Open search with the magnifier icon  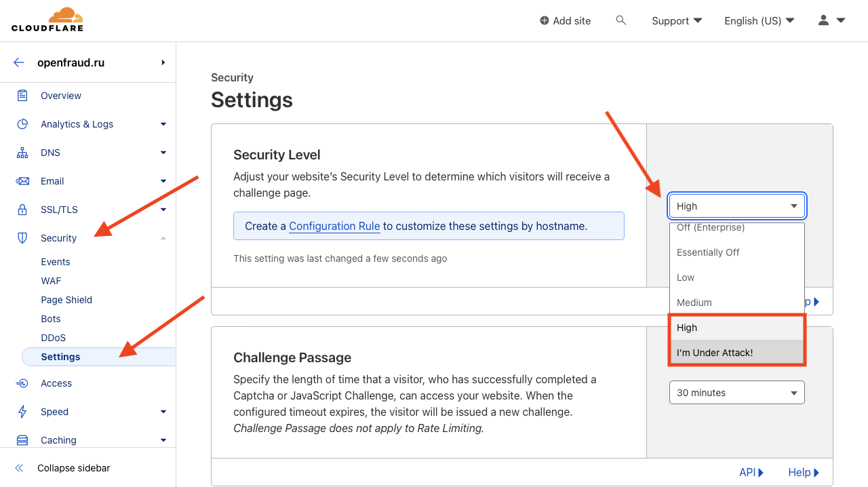pos(620,20)
